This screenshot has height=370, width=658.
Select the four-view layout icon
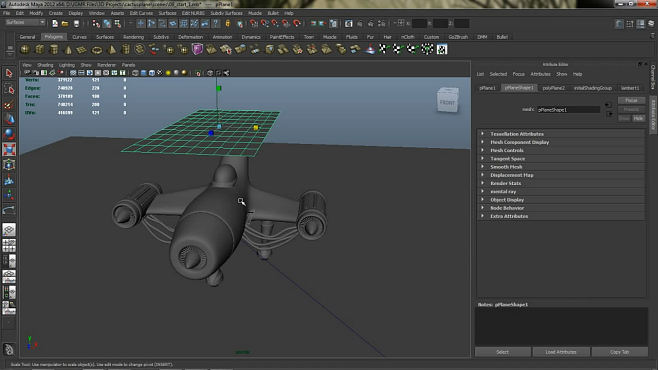tap(9, 245)
